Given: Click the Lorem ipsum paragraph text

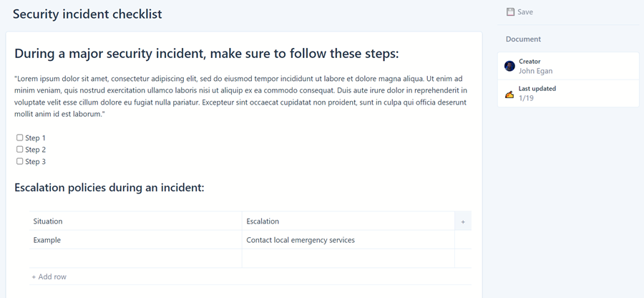Looking at the screenshot, I should (240, 96).
